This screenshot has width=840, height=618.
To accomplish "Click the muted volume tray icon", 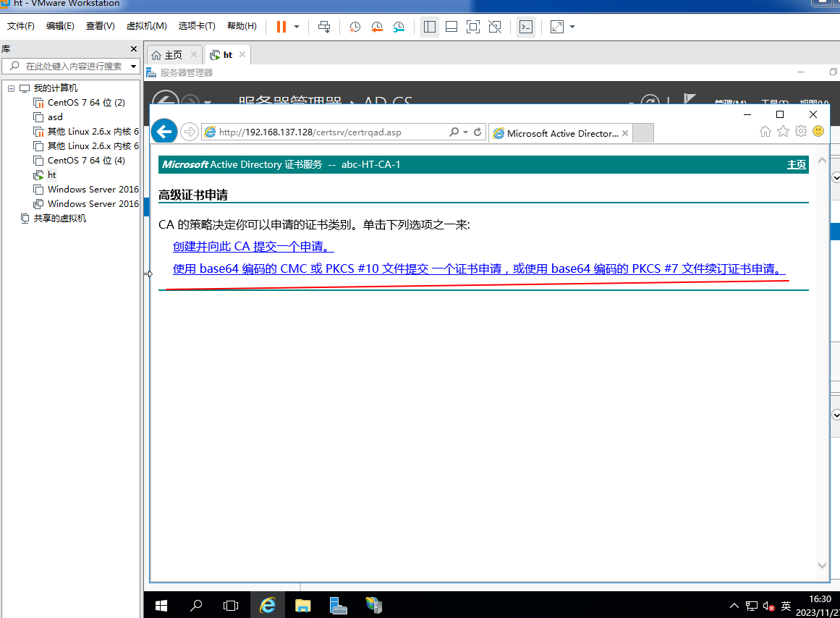I will [x=769, y=606].
